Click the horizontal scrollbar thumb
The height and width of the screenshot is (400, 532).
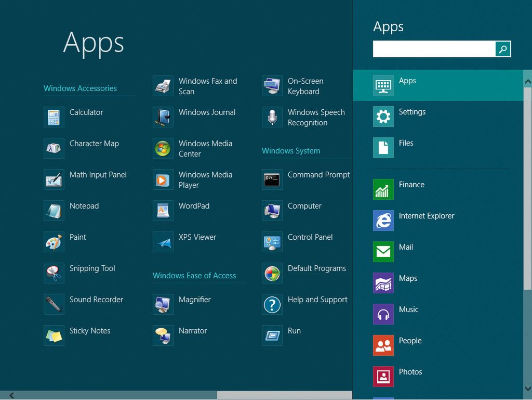pyautogui.click(x=284, y=395)
